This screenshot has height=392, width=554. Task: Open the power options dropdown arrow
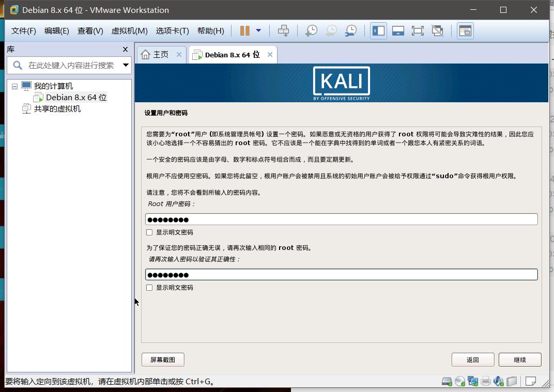pos(258,30)
